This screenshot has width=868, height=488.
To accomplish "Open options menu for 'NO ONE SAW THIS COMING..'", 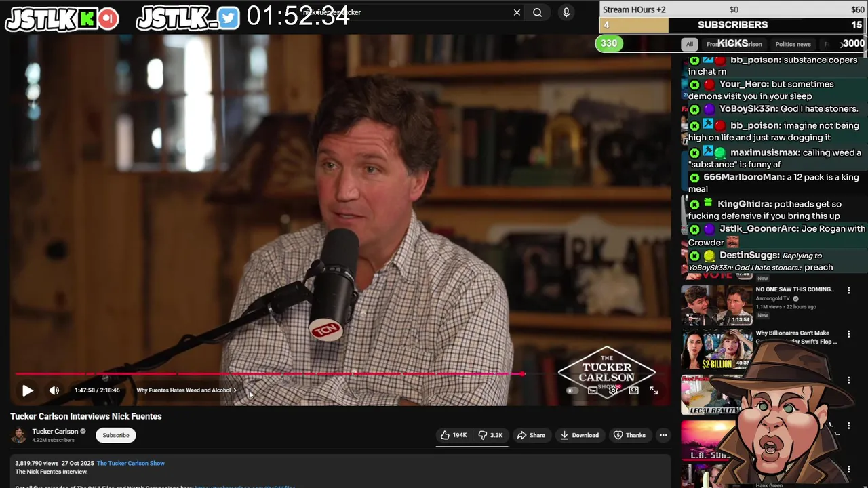I will [848, 291].
